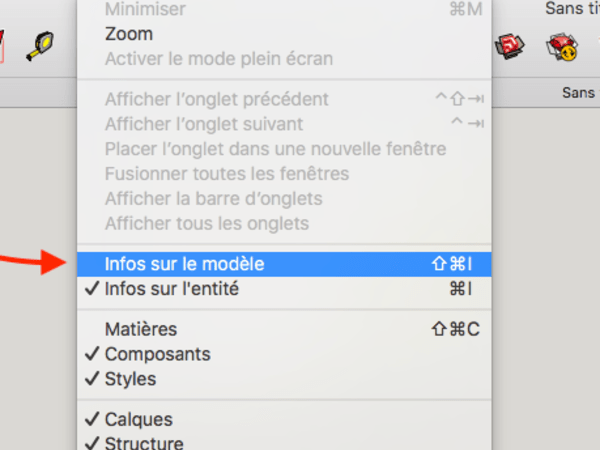This screenshot has width=600, height=450.
Task: Choose Afficher l'onglet suivant
Action: coord(204,124)
